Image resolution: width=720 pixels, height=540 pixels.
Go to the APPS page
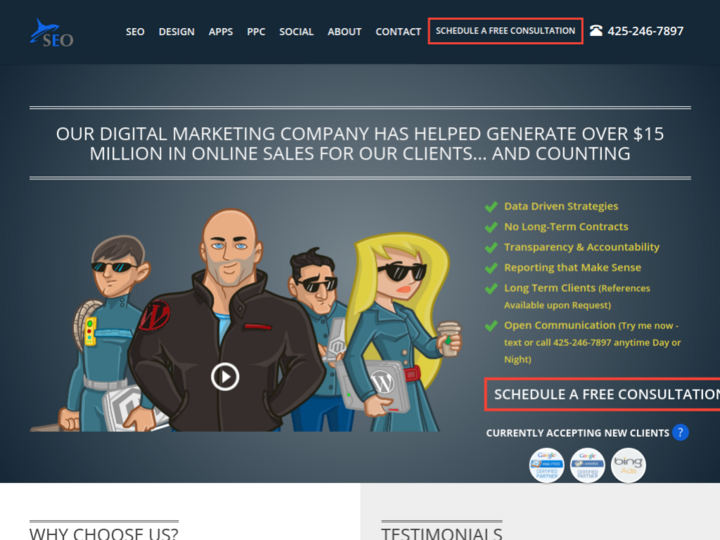tap(221, 32)
